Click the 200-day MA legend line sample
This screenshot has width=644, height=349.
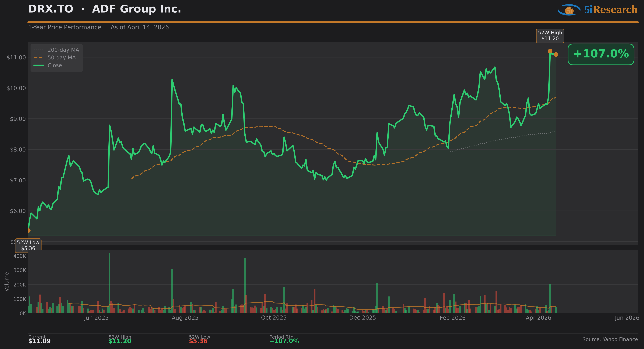point(38,50)
